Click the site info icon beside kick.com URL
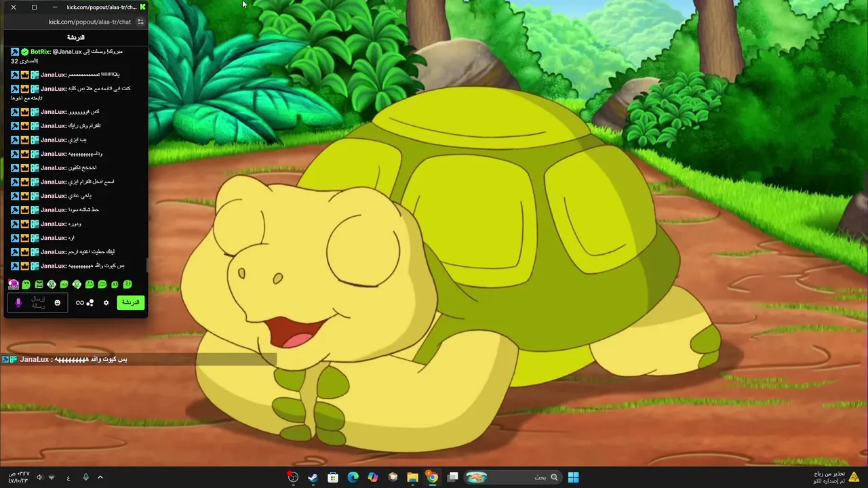 click(140, 22)
